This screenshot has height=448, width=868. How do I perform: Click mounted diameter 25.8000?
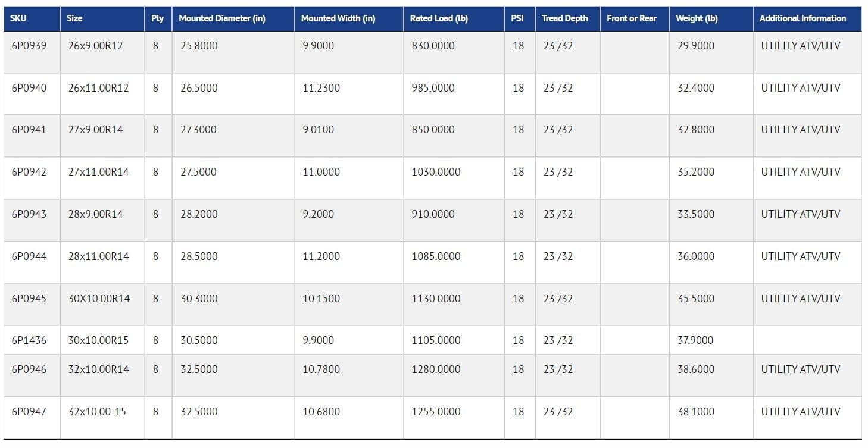[199, 46]
